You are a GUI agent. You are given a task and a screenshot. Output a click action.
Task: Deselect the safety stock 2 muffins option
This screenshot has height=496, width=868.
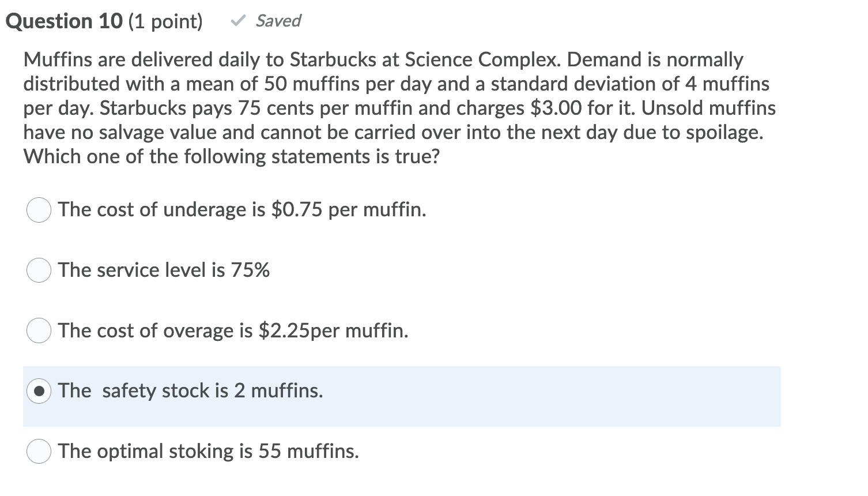click(x=38, y=390)
